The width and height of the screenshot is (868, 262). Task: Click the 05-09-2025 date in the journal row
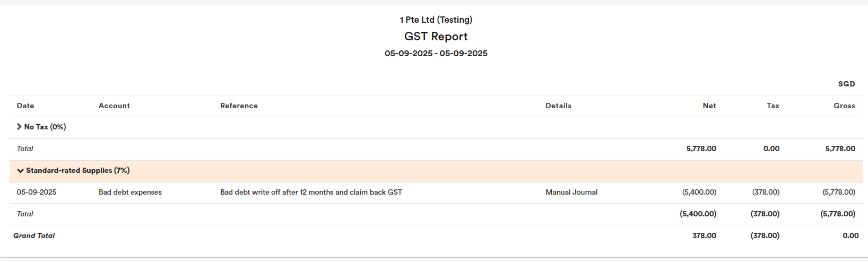point(37,193)
